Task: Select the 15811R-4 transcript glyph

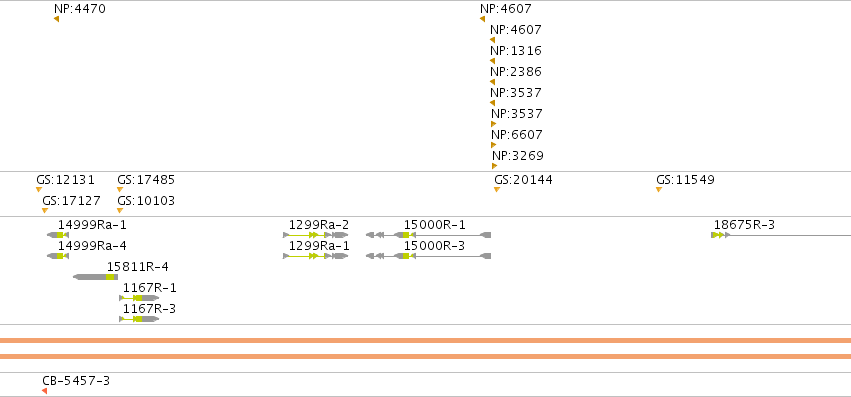Action: (x=96, y=277)
